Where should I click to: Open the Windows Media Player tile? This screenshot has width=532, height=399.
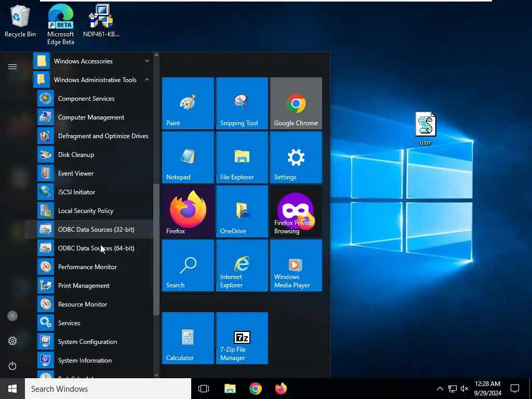pos(296,265)
